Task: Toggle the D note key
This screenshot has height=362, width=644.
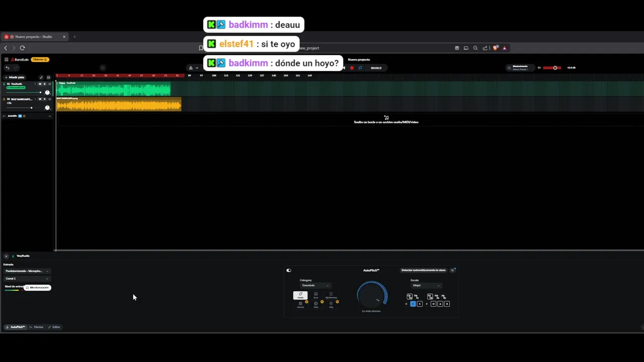Action: coord(413,304)
